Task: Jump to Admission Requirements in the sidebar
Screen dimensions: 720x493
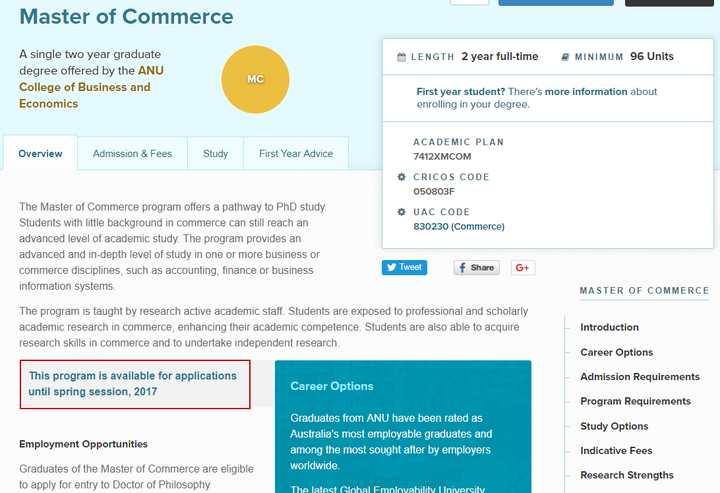Action: [x=640, y=377]
